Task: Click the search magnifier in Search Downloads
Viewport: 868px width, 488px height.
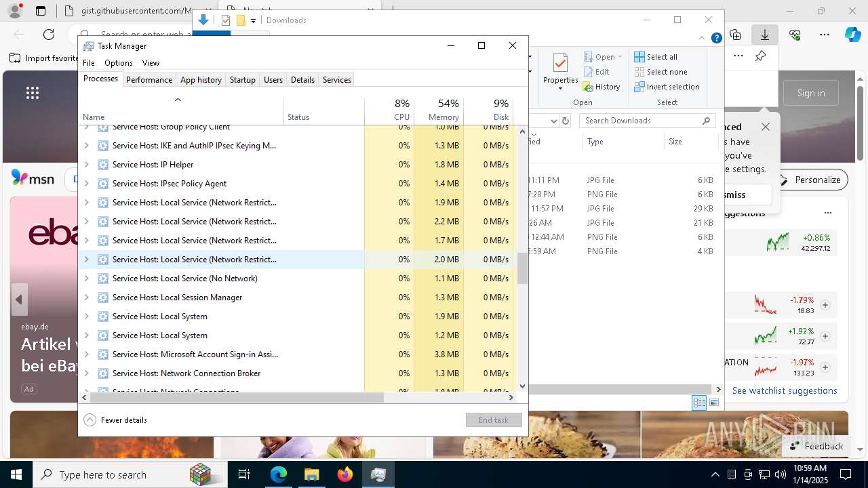Action: click(x=706, y=121)
